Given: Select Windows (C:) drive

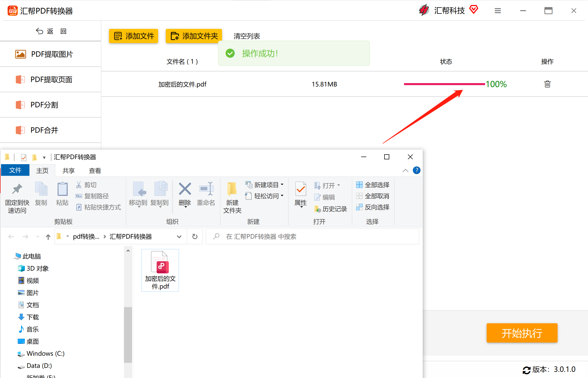Looking at the screenshot, I should pyautogui.click(x=41, y=354).
